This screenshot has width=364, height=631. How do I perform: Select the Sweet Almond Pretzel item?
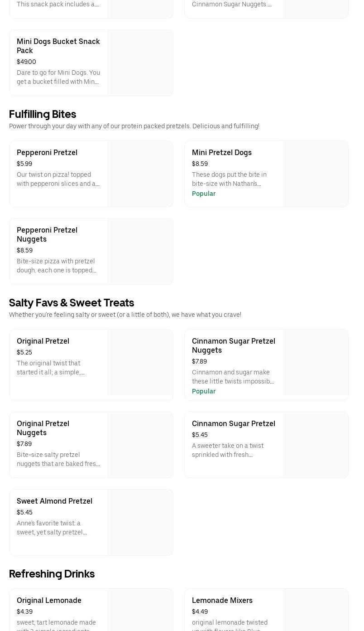54,501
